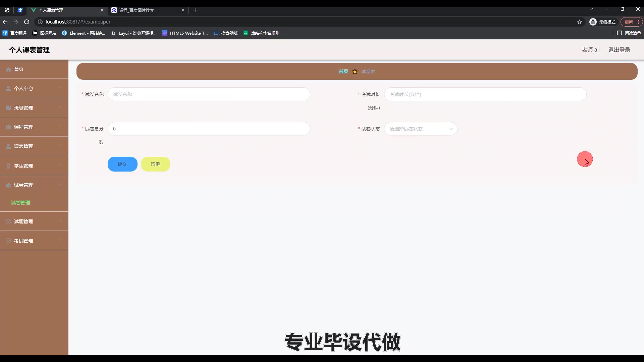Click the 考试管理 sidebar icon

point(8,241)
